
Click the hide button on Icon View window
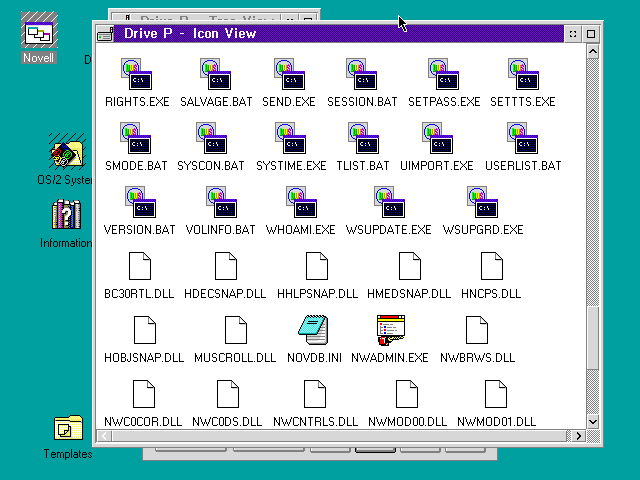pos(573,34)
